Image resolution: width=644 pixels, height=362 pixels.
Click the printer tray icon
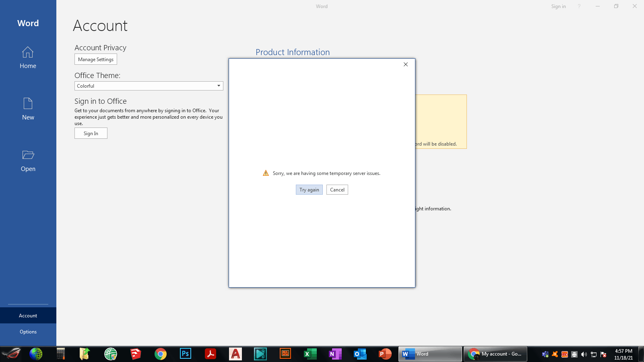(574, 354)
